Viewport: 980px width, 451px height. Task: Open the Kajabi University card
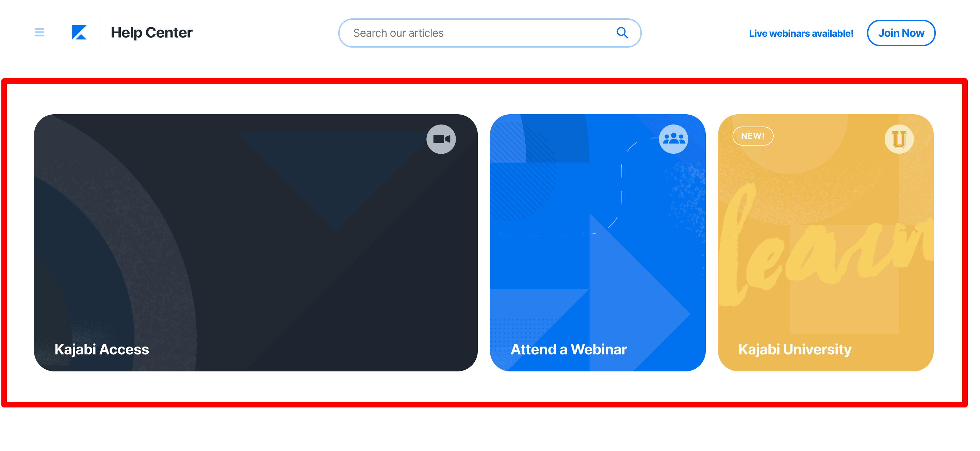click(x=825, y=243)
